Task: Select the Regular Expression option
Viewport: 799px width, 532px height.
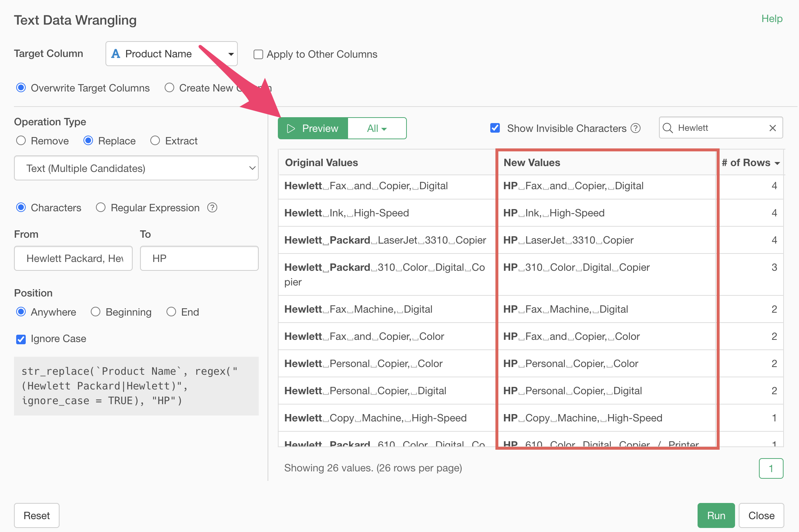Action: click(101, 208)
